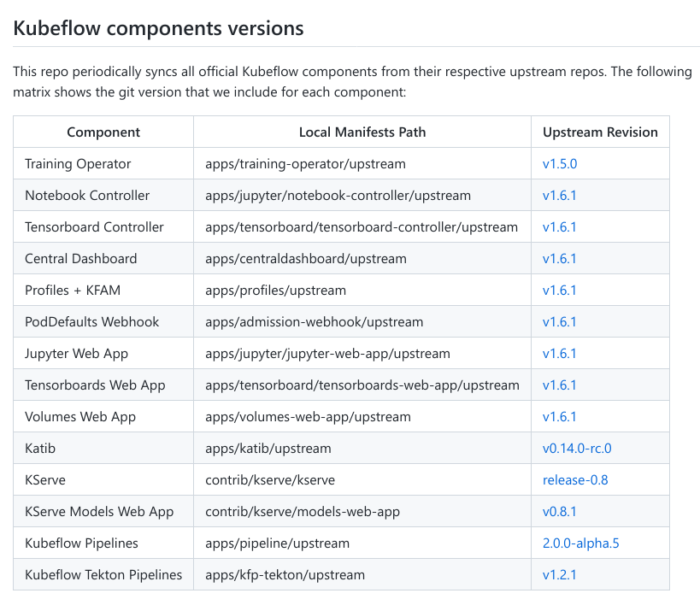Select the Component column header
Viewport: 700px width, 605px height.
103,132
